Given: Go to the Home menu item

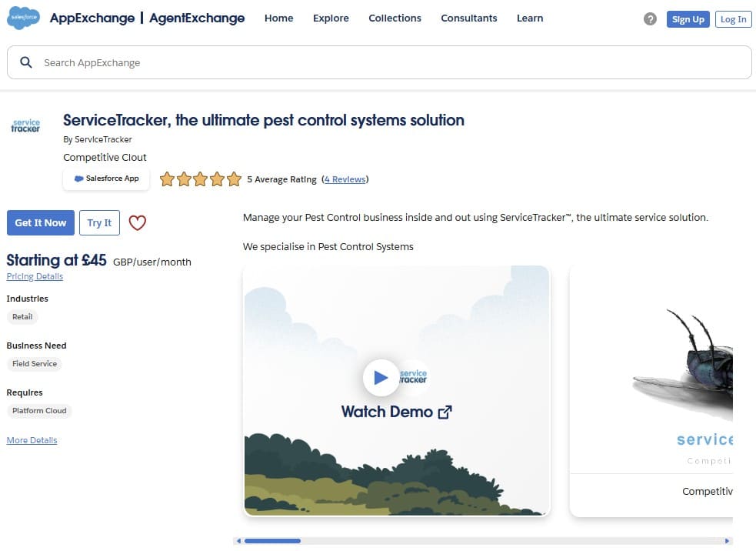Looking at the screenshot, I should coord(278,18).
